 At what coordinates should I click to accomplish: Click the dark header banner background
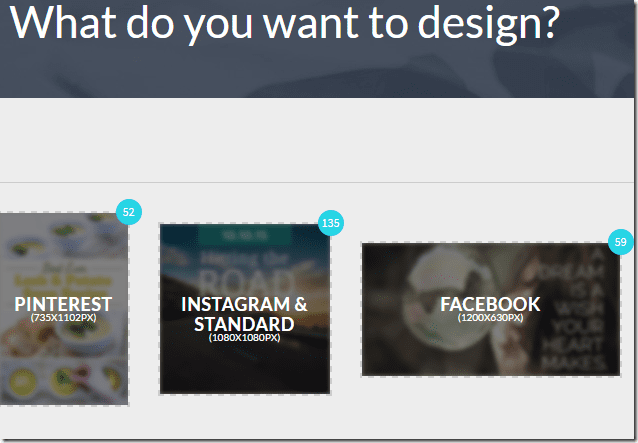tap(317, 71)
